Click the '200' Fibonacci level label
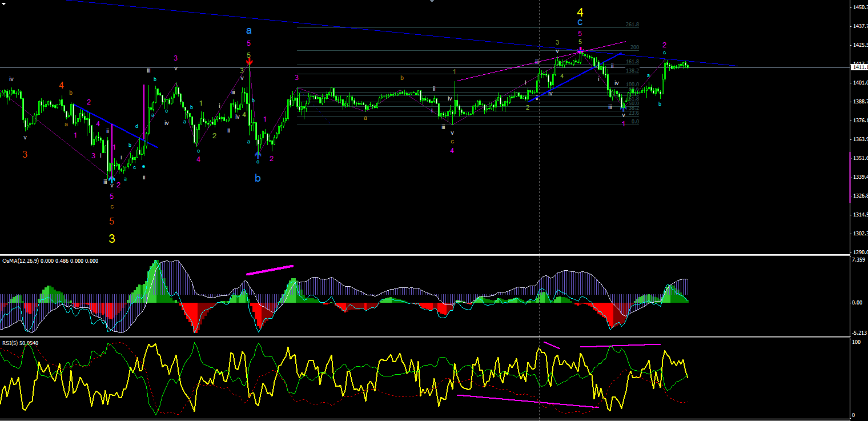868x421 pixels. 634,47
